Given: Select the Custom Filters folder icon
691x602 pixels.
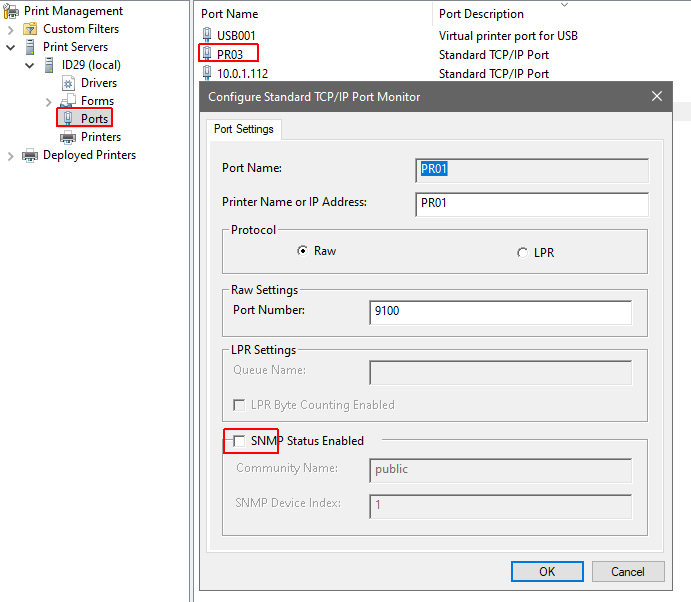Looking at the screenshot, I should coord(30,29).
